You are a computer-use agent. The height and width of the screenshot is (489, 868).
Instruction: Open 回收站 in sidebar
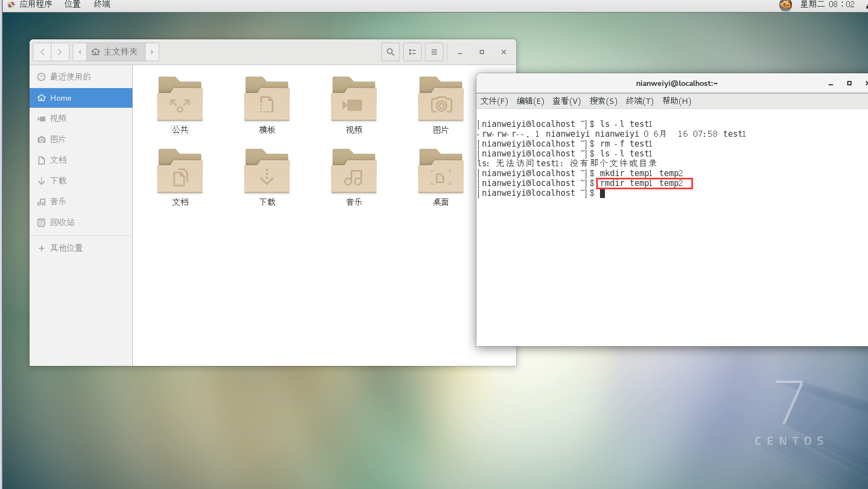pyautogui.click(x=81, y=222)
